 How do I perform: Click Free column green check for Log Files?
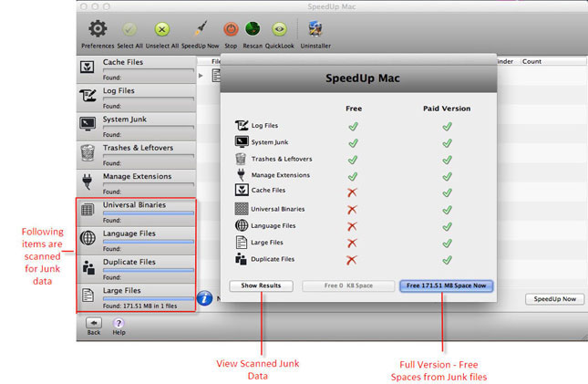pyautogui.click(x=353, y=127)
